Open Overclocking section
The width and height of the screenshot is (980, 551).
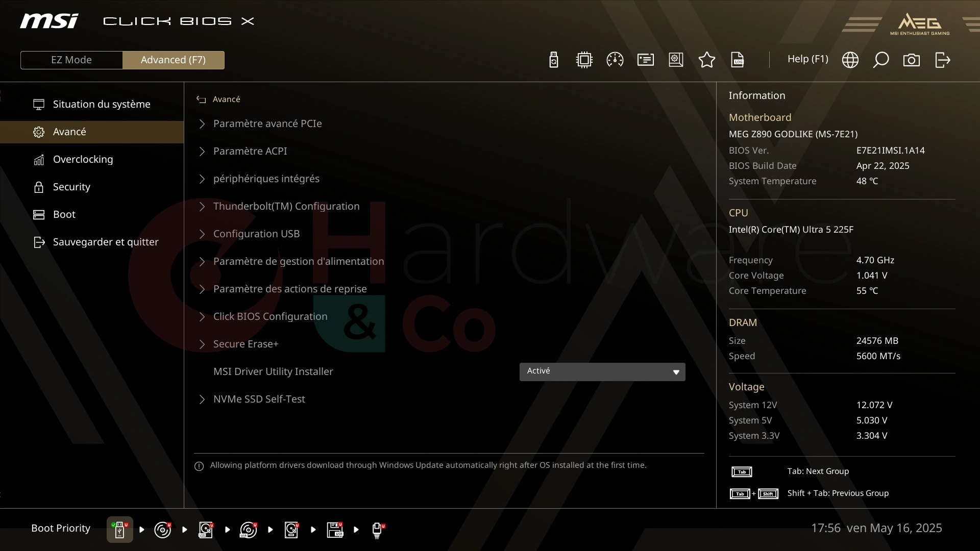click(x=92, y=159)
